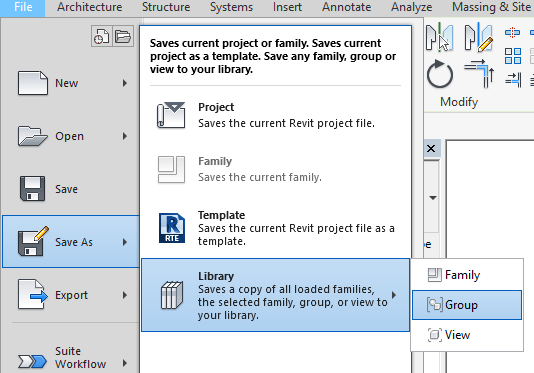This screenshot has height=373, width=534.
Task: Open the Systems ribbon tab
Action: (x=232, y=7)
